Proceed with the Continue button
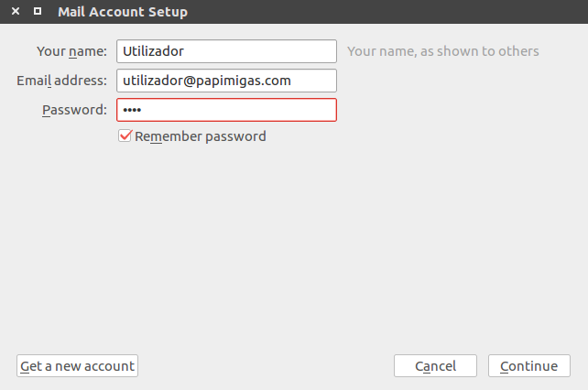This screenshot has height=390, width=588. (528, 366)
